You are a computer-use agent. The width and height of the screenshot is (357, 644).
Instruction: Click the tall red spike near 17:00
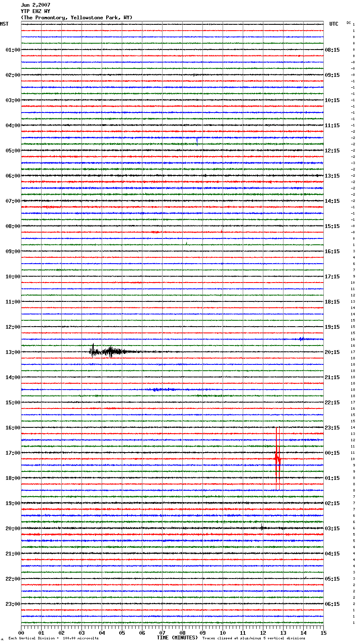coord(278,458)
